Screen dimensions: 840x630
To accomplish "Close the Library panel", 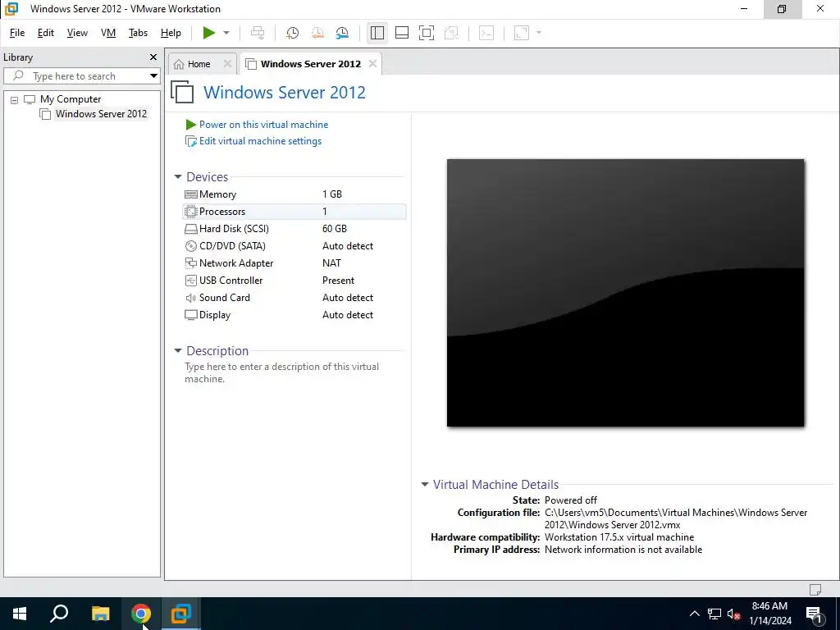I will [153, 57].
